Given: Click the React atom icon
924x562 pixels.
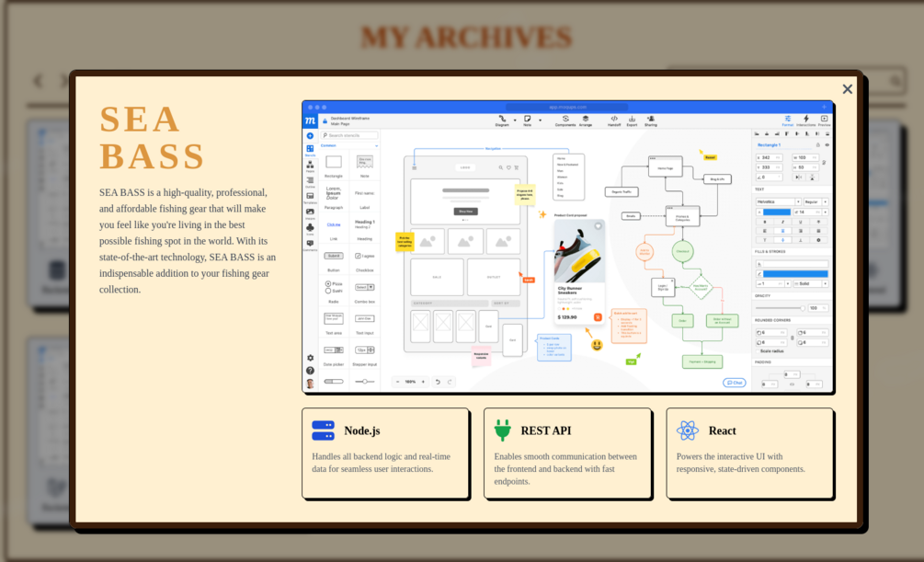Looking at the screenshot, I should click(x=688, y=430).
